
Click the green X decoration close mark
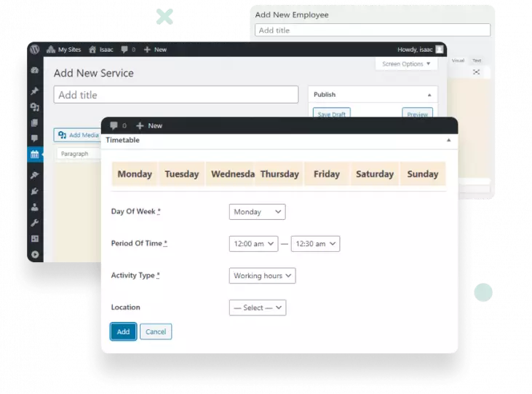pos(164,17)
